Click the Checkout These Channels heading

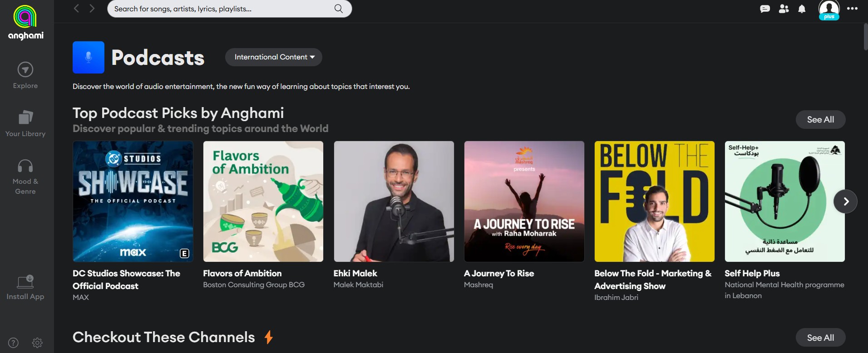click(x=164, y=337)
